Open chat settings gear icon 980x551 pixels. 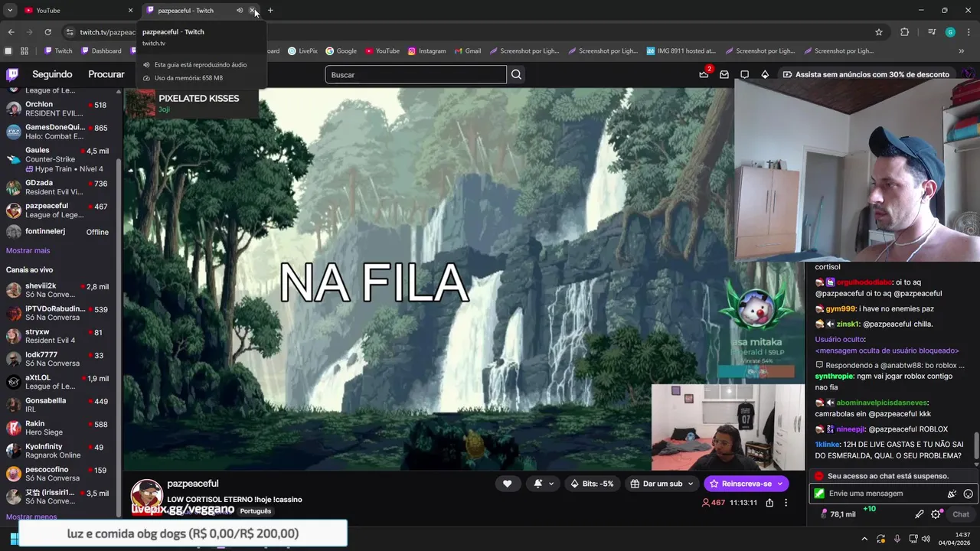pyautogui.click(x=936, y=514)
